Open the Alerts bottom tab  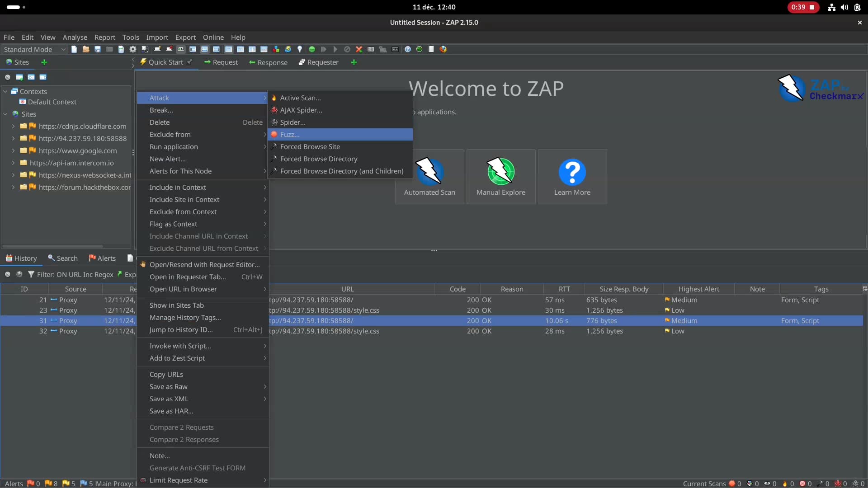tap(102, 258)
